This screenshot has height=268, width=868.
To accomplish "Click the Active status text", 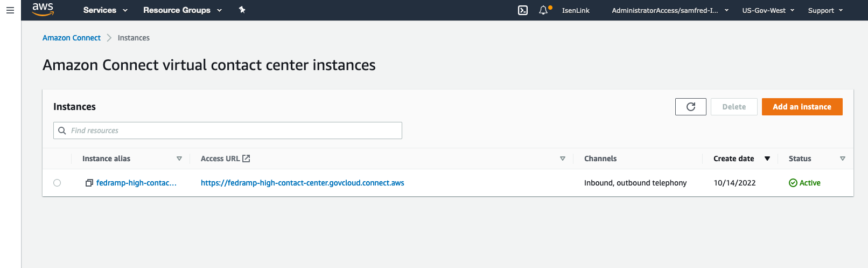I will [x=810, y=183].
